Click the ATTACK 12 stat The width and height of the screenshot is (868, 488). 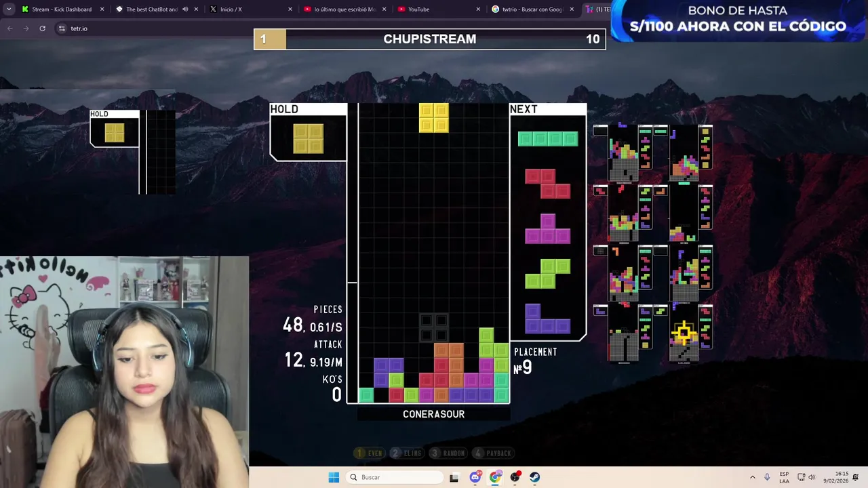click(x=313, y=354)
